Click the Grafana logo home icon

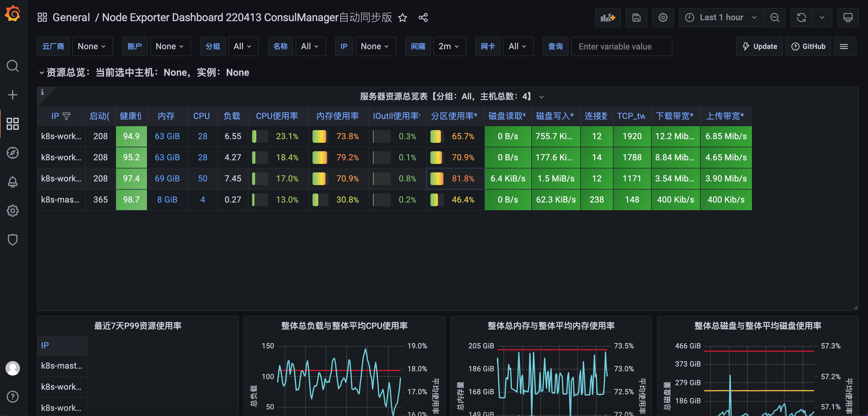[13, 14]
